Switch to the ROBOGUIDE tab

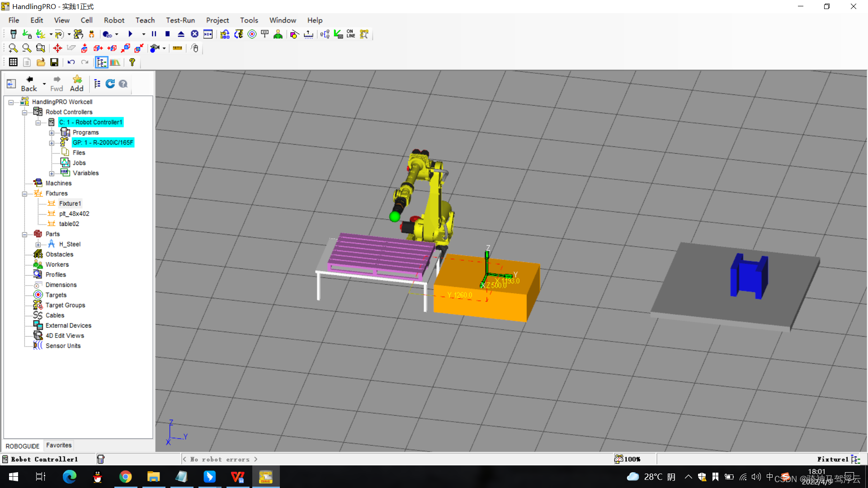coord(23,446)
